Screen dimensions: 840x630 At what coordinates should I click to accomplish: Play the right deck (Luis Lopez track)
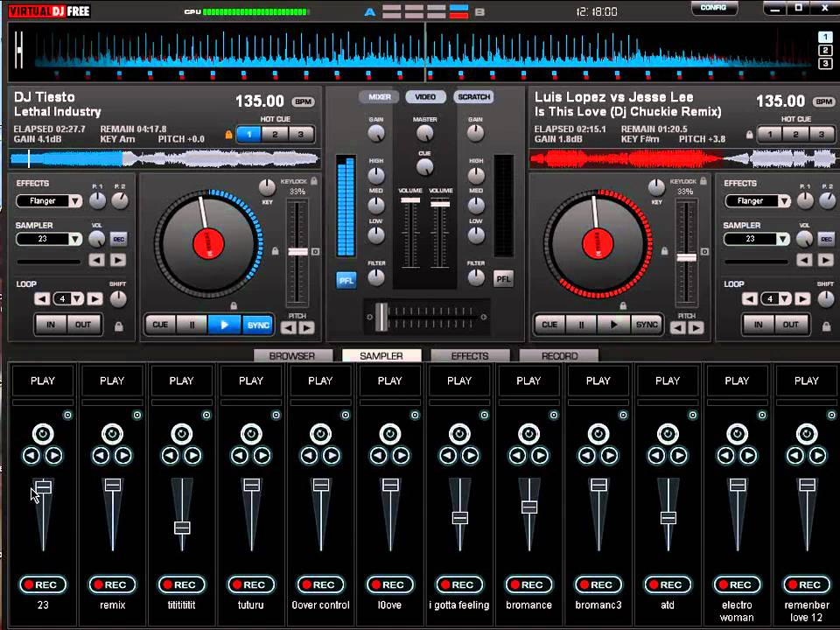click(614, 325)
